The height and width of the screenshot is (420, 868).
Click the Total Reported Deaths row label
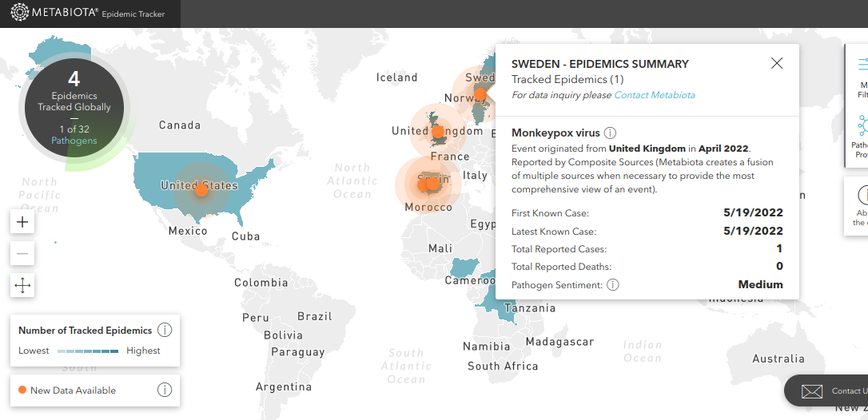pyautogui.click(x=561, y=267)
